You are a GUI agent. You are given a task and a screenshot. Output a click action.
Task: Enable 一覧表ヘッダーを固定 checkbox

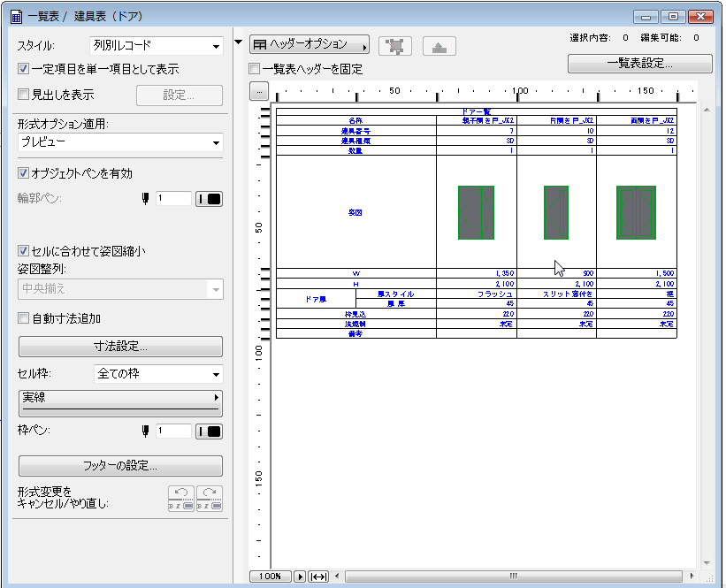254,69
